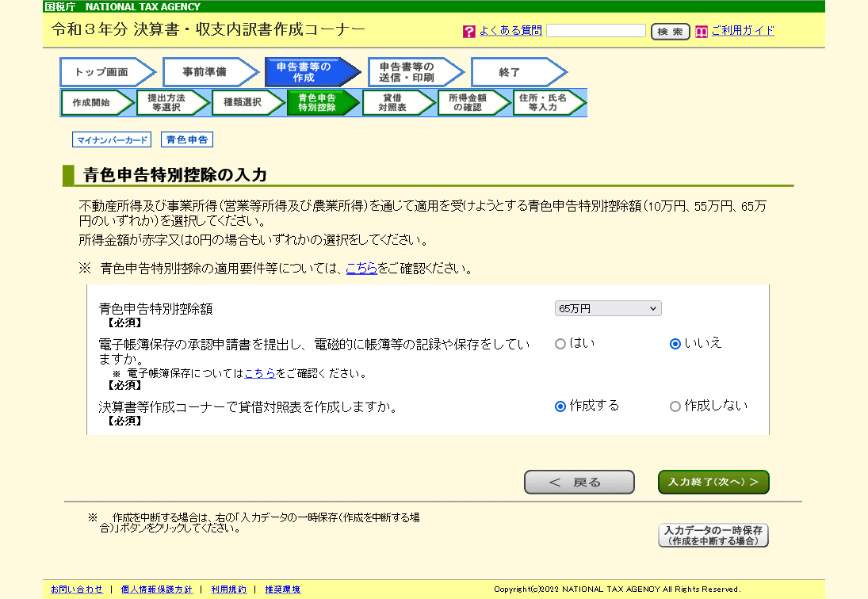Open the 所得金額の確認 step
This screenshot has height=599, width=868.
(x=471, y=102)
